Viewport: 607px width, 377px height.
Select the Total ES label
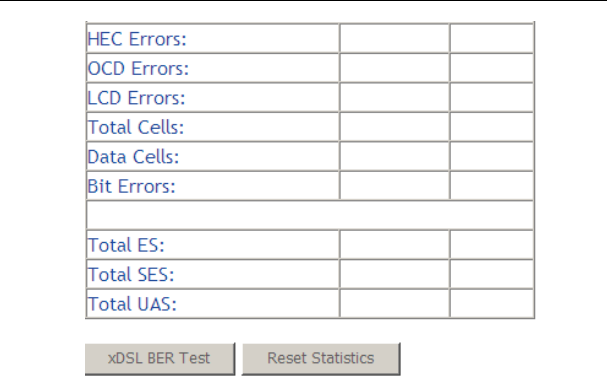pos(126,245)
